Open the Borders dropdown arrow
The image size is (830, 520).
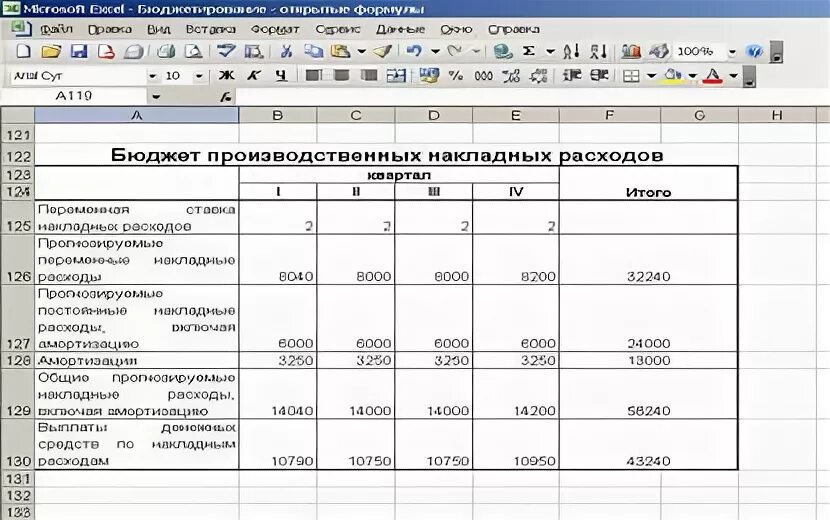point(652,76)
